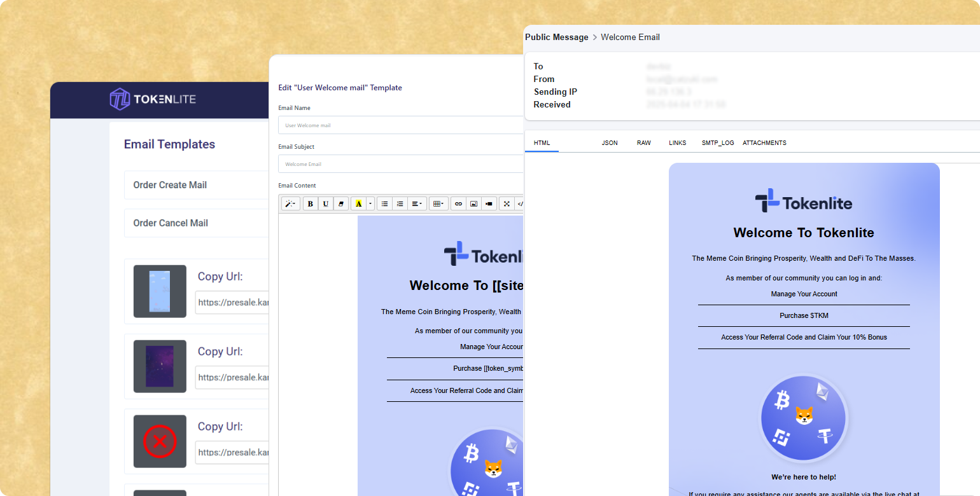
Task: Click the Copy Url field beside the purple thumbnail
Action: (232, 378)
